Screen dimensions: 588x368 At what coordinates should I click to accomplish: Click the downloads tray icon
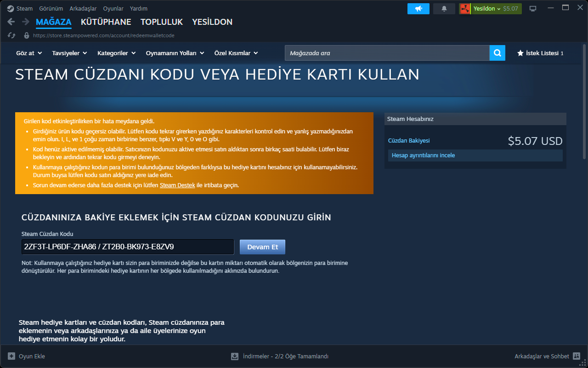[x=235, y=356]
